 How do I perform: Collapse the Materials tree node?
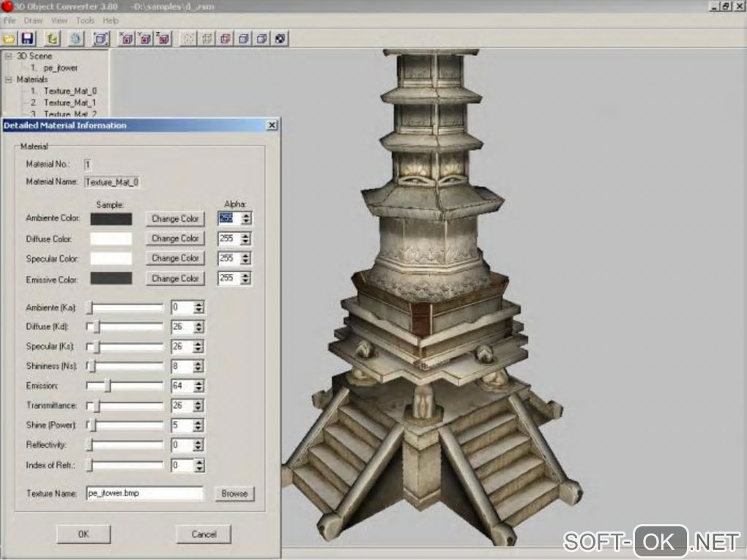tap(8, 79)
